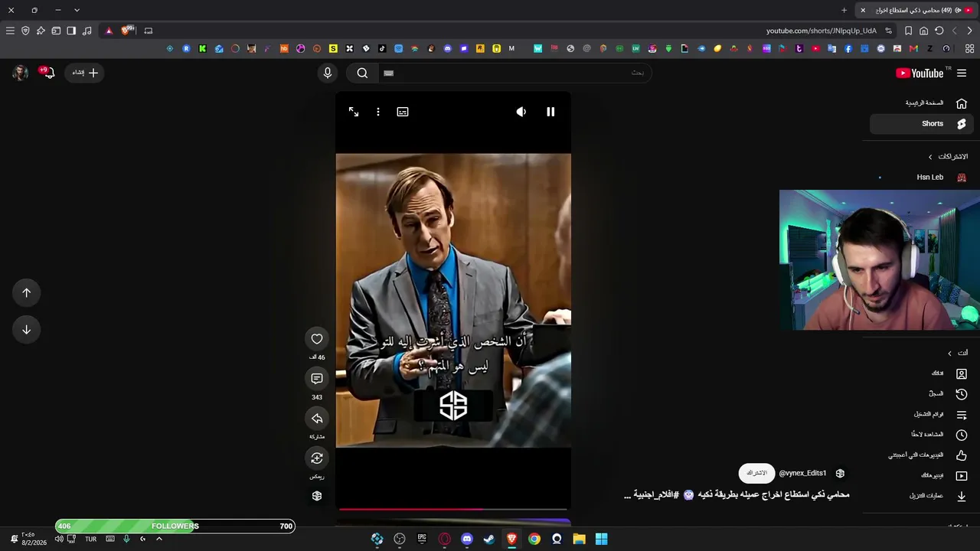This screenshot has width=980, height=551.
Task: Toggle captions on the Shorts player
Action: pyautogui.click(x=403, y=112)
